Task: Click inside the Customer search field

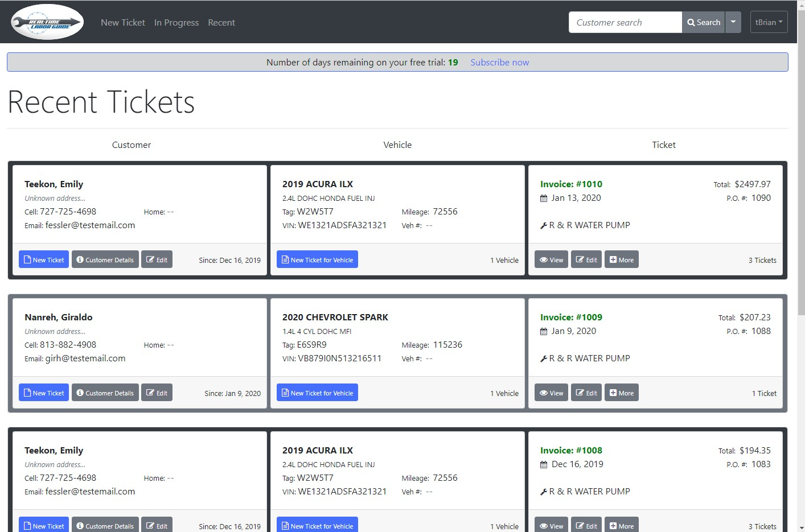Action: [x=624, y=22]
